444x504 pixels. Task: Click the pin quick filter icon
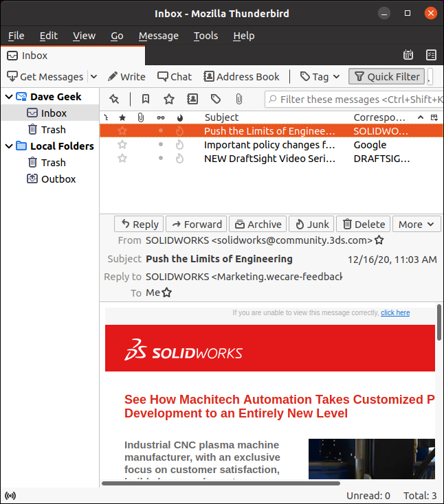(x=114, y=100)
